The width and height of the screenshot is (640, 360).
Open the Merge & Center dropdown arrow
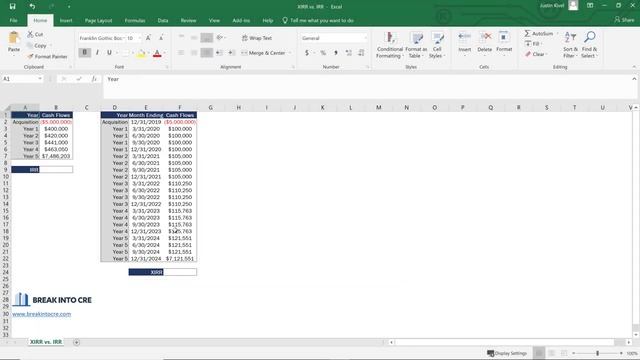(x=290, y=53)
